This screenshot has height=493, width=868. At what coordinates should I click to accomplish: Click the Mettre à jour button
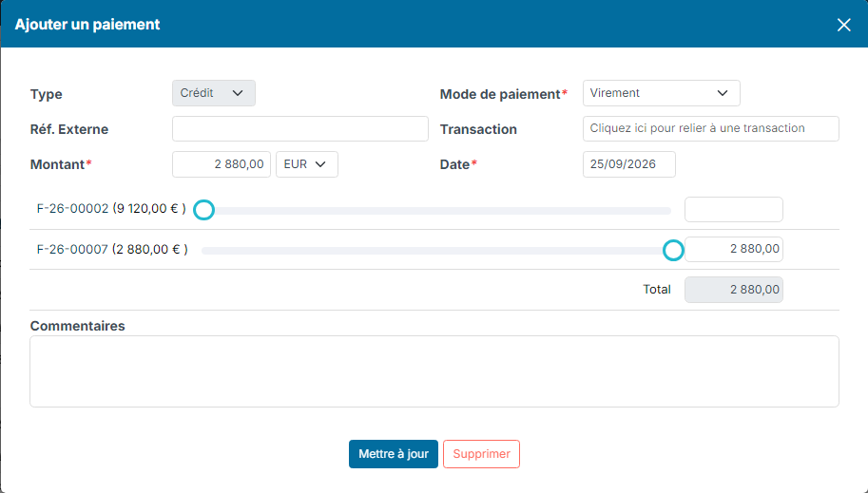coord(393,454)
